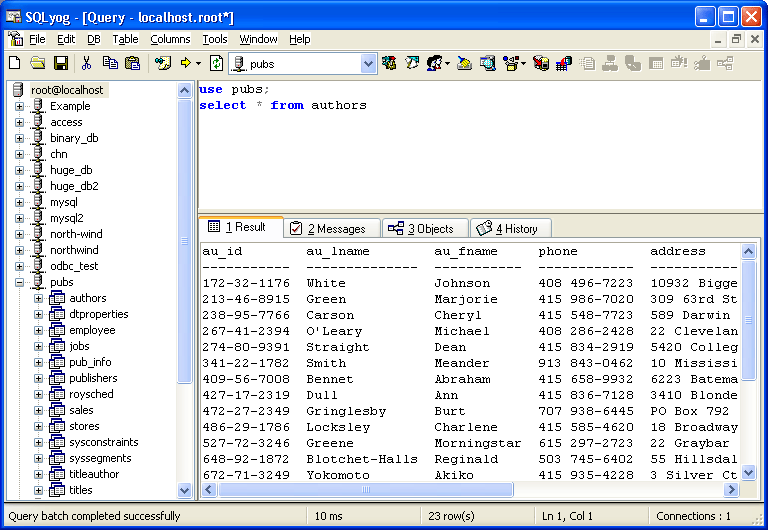Click the stores table icon
This screenshot has height=530, width=768.
tap(57, 426)
